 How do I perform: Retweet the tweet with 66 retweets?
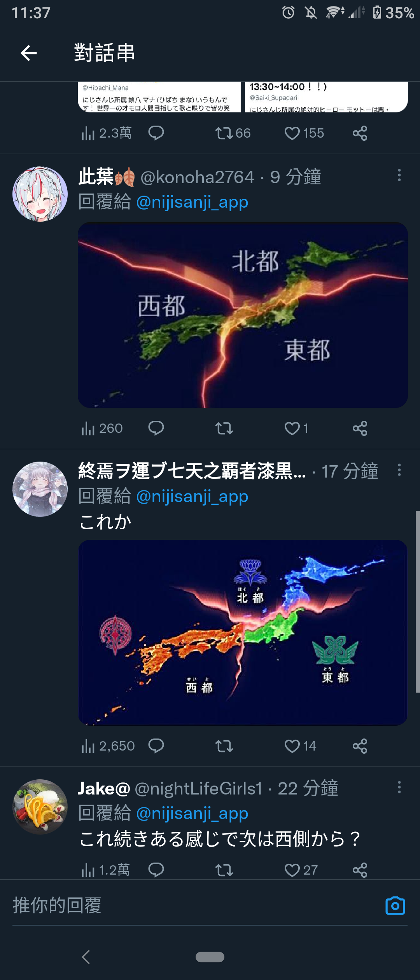click(233, 133)
